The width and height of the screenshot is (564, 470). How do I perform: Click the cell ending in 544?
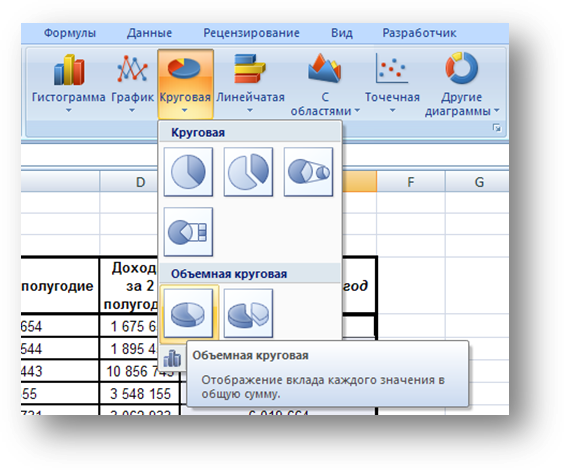(60, 349)
